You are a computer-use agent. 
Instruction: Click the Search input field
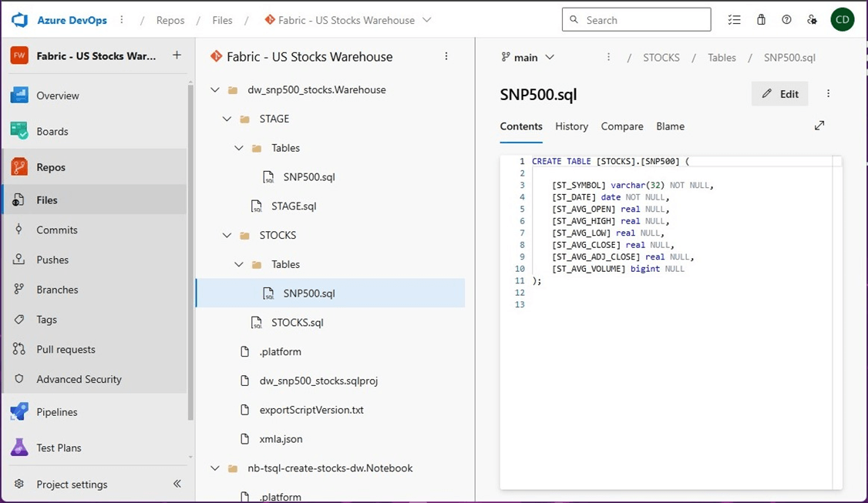click(637, 20)
